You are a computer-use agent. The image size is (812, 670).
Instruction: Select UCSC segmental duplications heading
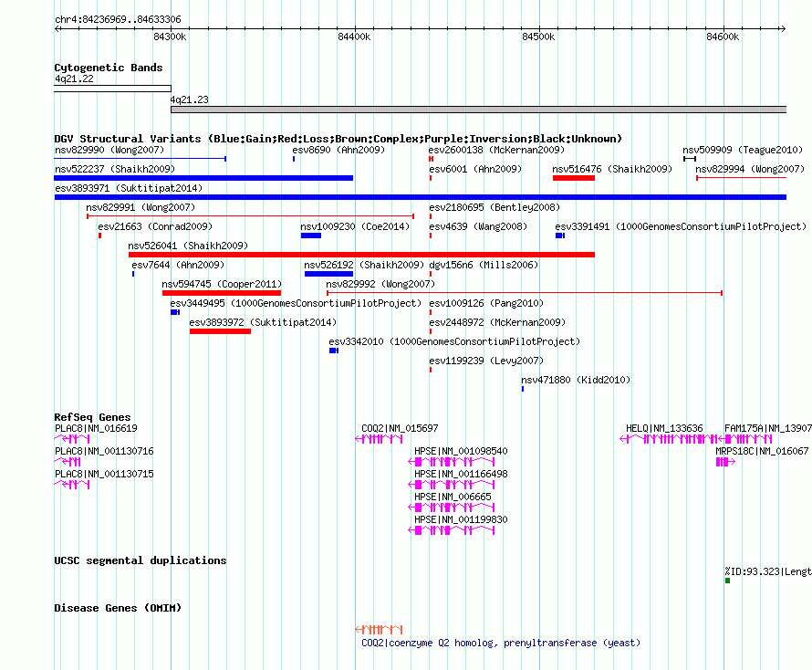coord(141,560)
